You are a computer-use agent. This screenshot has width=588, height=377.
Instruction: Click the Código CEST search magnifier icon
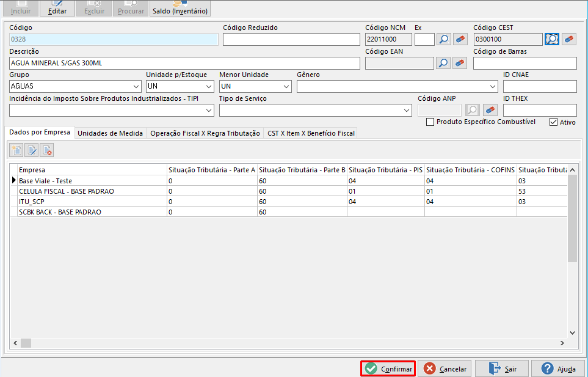(552, 39)
